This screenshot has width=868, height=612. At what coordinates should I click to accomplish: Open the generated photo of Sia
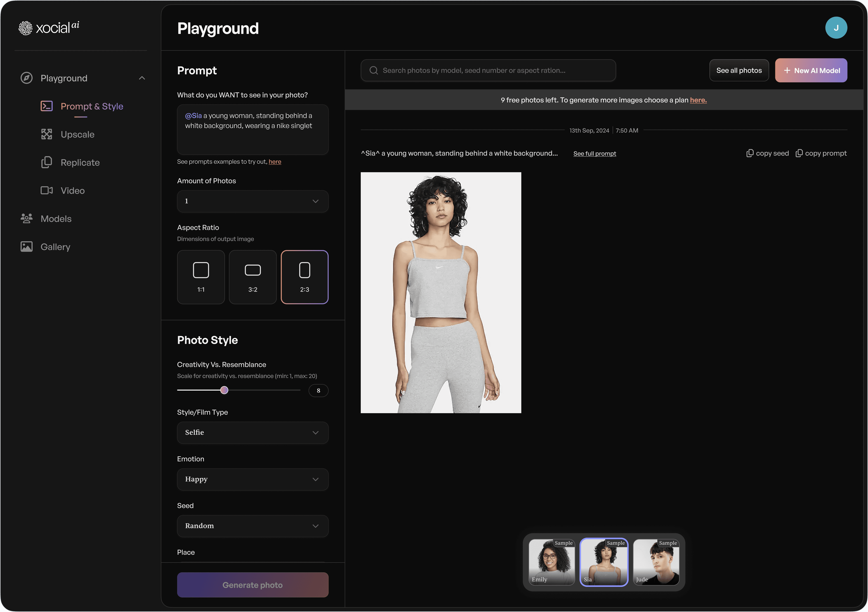click(x=440, y=292)
